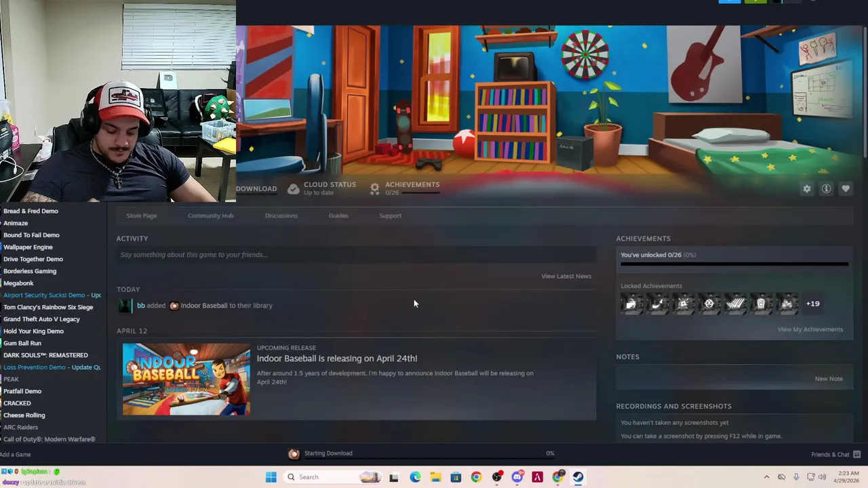
Task: Open Friends & Chat grid icon
Action: [856, 454]
